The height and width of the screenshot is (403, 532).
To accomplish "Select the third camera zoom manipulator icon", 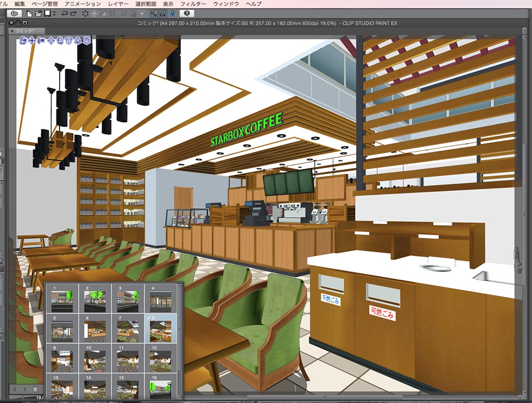I will point(40,41).
